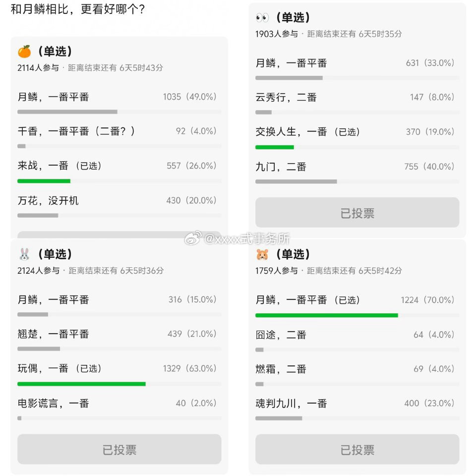
Task: Select 翘楚，一番平番 option
Action: (54, 334)
